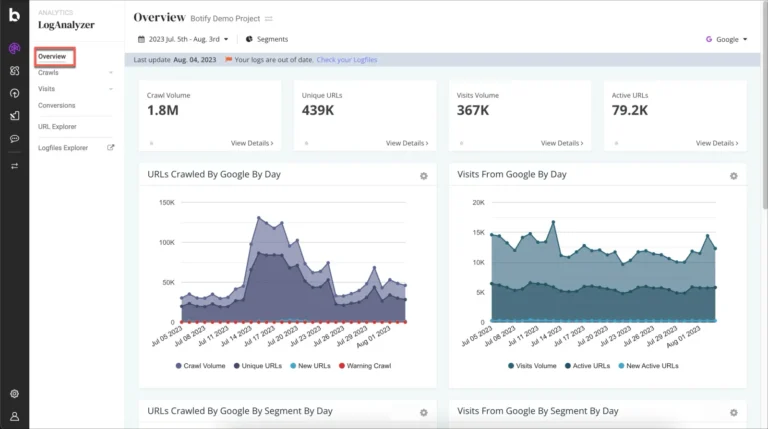Toggle the Visits Volume legend series
Screen dimensions: 768x429
[x=532, y=366]
